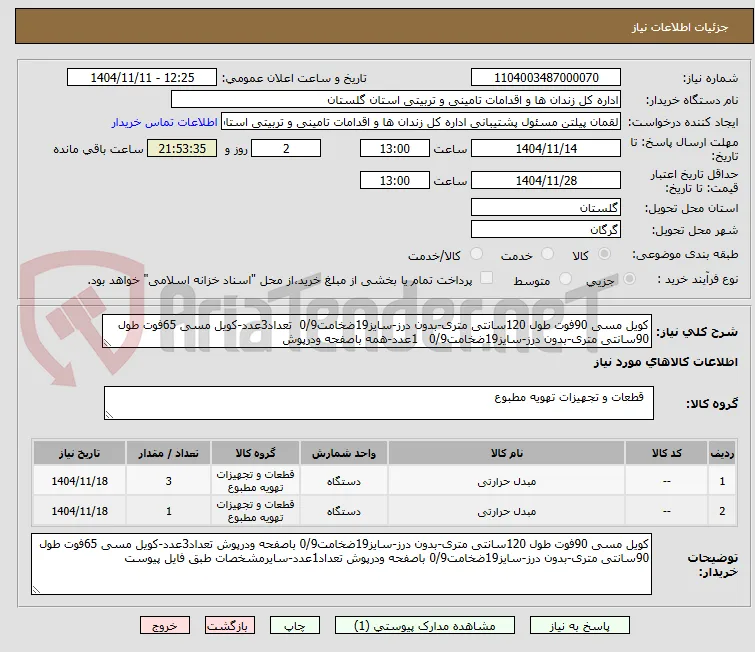Image resolution: width=755 pixels, height=652 pixels.
Task: Click the delivery province field گلستان
Action: (x=546, y=208)
